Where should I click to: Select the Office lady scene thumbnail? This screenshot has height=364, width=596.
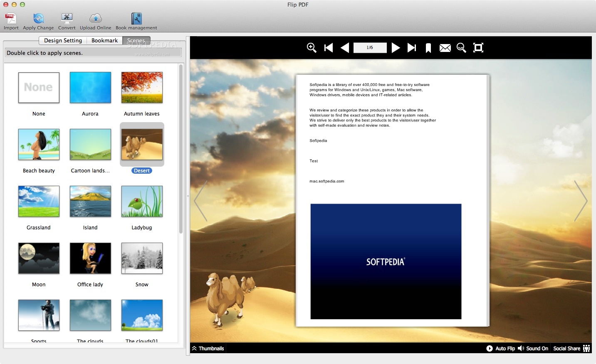pos(90,258)
